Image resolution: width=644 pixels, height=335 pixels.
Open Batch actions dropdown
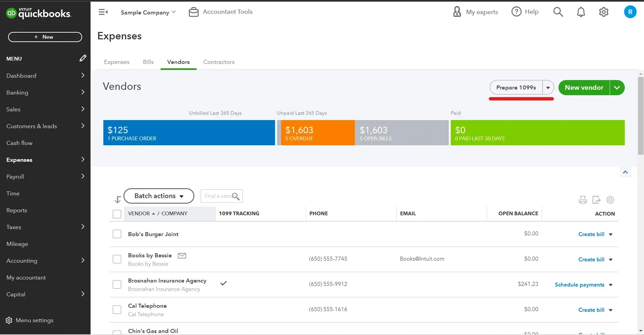[159, 196]
